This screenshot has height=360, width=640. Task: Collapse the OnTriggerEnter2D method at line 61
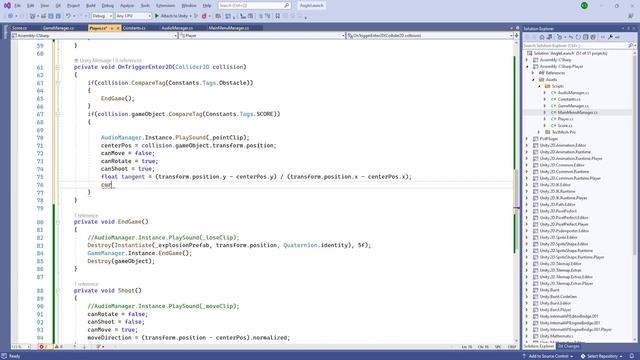click(x=58, y=67)
